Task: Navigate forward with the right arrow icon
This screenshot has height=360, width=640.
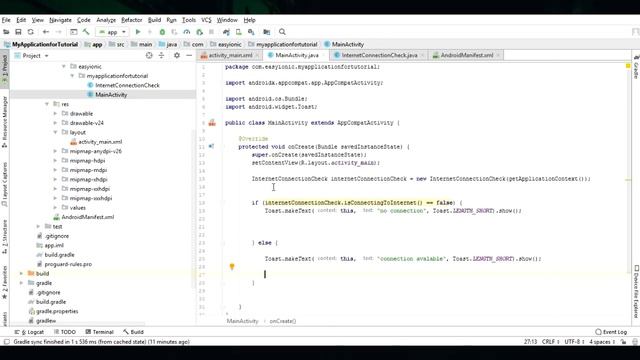Action: 58,32
